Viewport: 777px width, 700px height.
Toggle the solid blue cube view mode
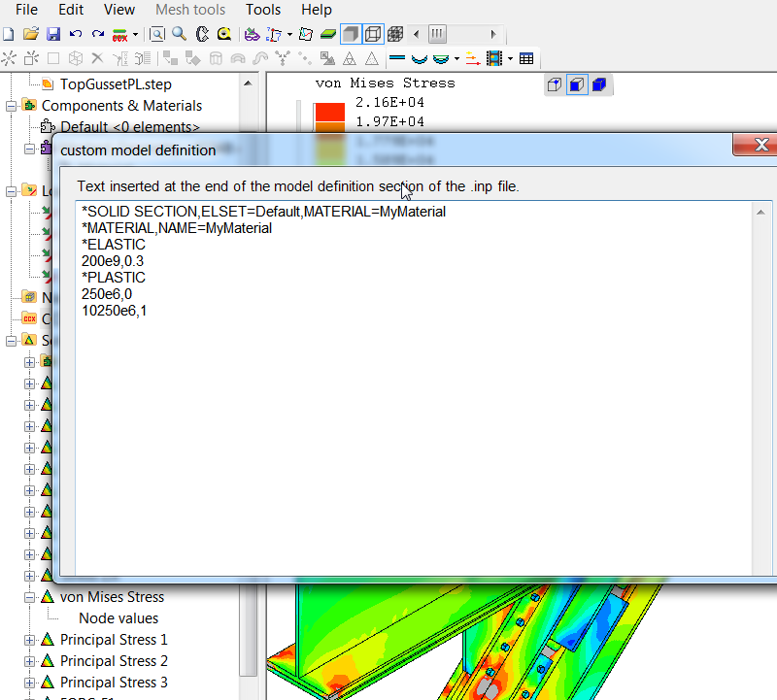coord(599,84)
